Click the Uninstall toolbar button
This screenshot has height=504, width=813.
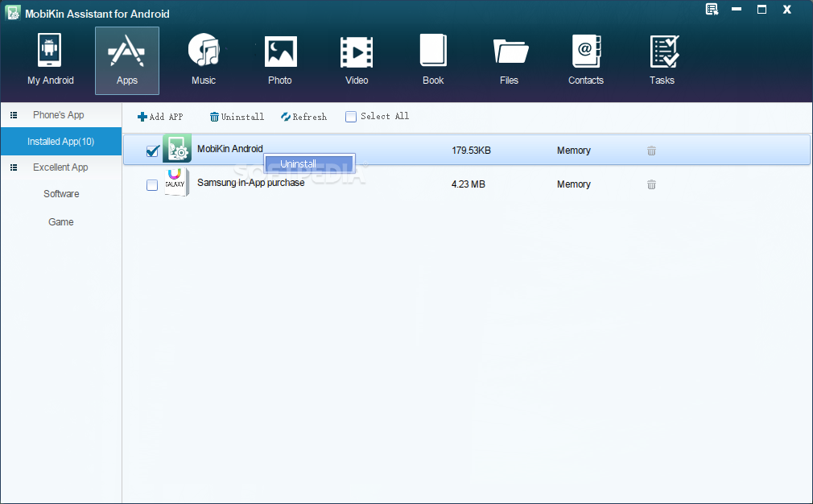point(237,117)
